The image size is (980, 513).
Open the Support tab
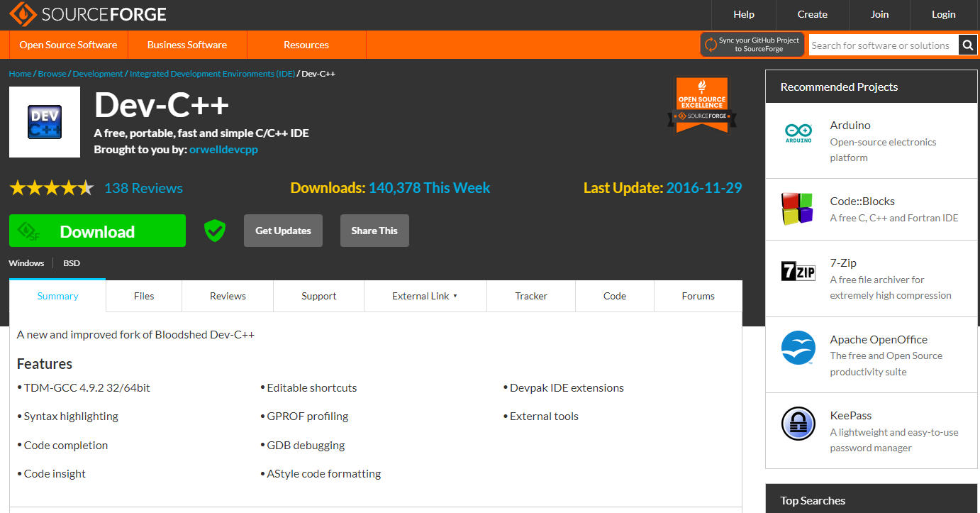tap(318, 296)
